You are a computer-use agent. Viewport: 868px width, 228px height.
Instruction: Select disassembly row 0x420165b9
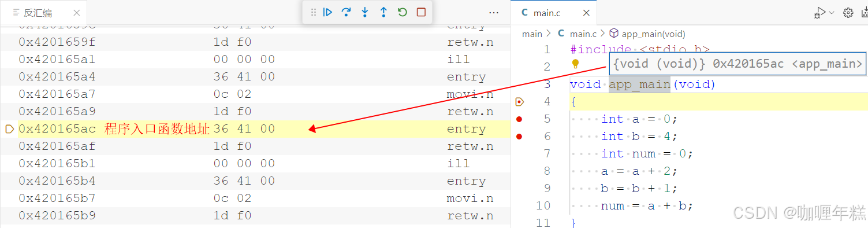pyautogui.click(x=255, y=216)
